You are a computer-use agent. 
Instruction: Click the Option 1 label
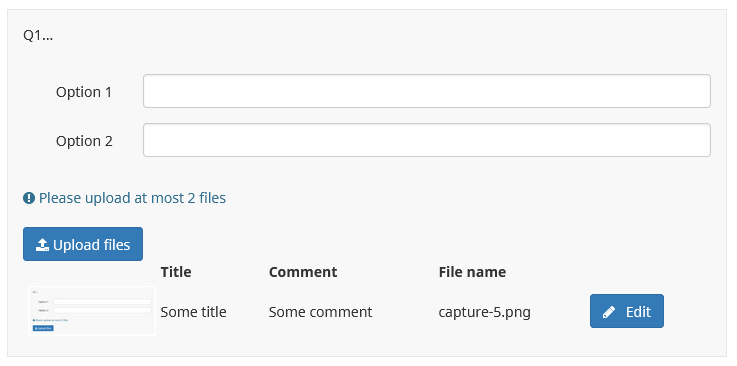click(84, 92)
